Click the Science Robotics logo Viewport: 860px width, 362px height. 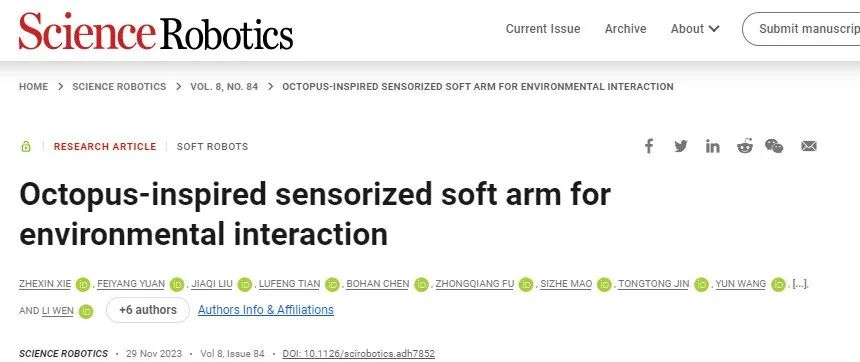click(x=156, y=31)
